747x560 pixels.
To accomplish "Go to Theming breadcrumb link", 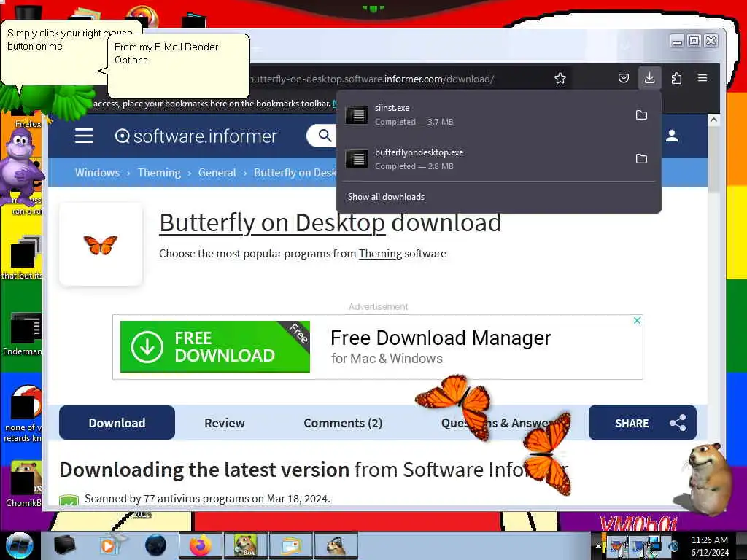I will click(159, 172).
